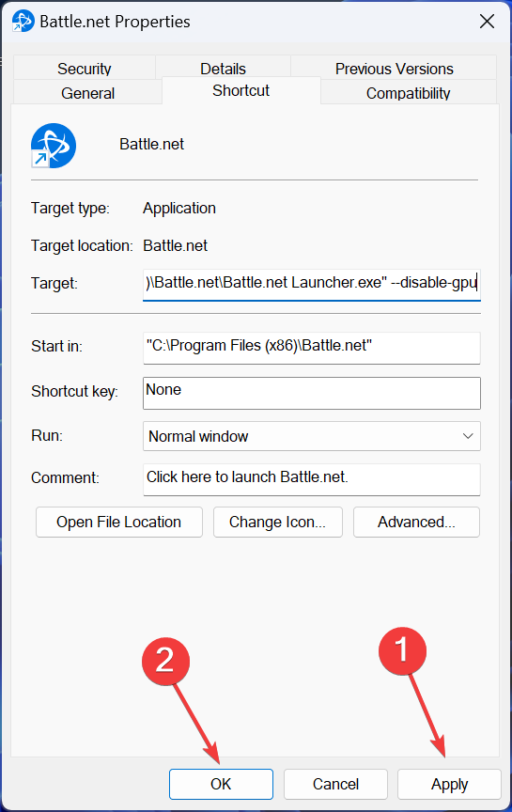Click the Change Icon button
Screen dimensions: 512x812
[x=278, y=522]
